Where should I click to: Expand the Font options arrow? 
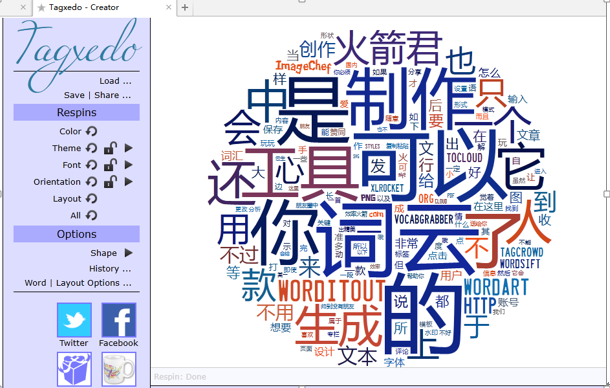pos(129,165)
